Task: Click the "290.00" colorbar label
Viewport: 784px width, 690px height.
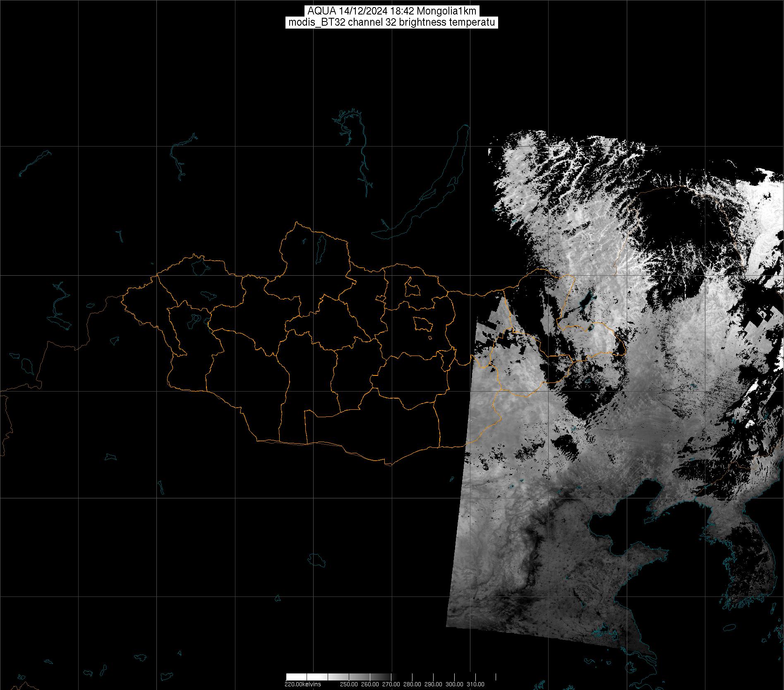Action: click(434, 684)
